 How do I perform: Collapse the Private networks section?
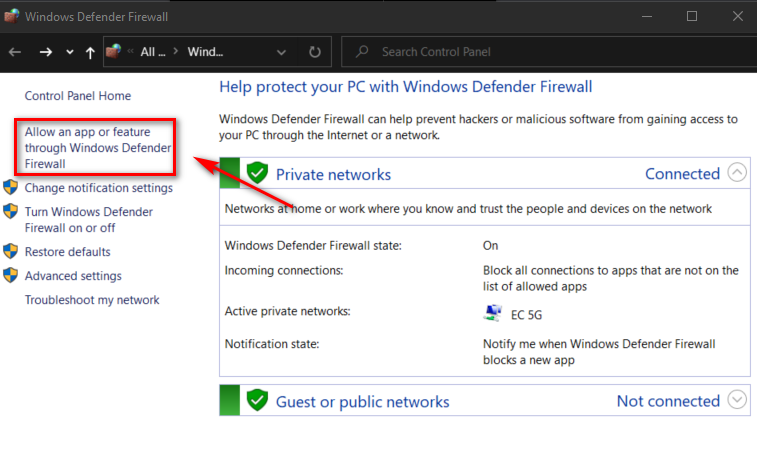click(x=737, y=173)
